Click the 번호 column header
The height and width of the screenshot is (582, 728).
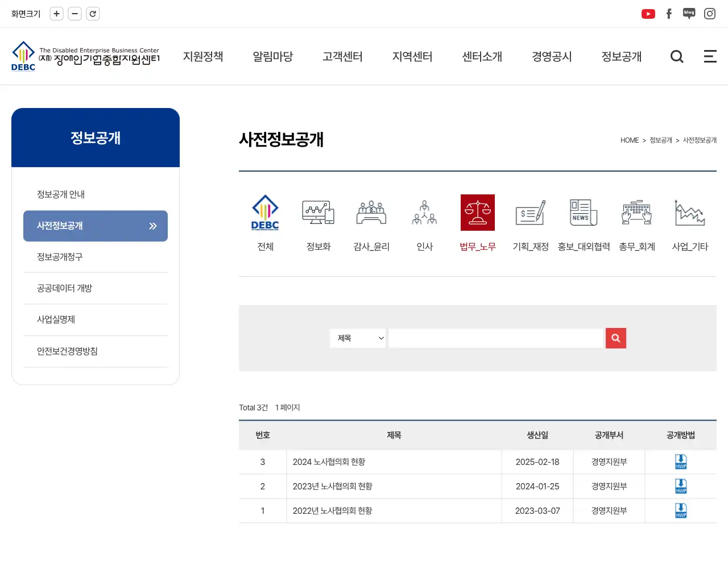tap(263, 435)
